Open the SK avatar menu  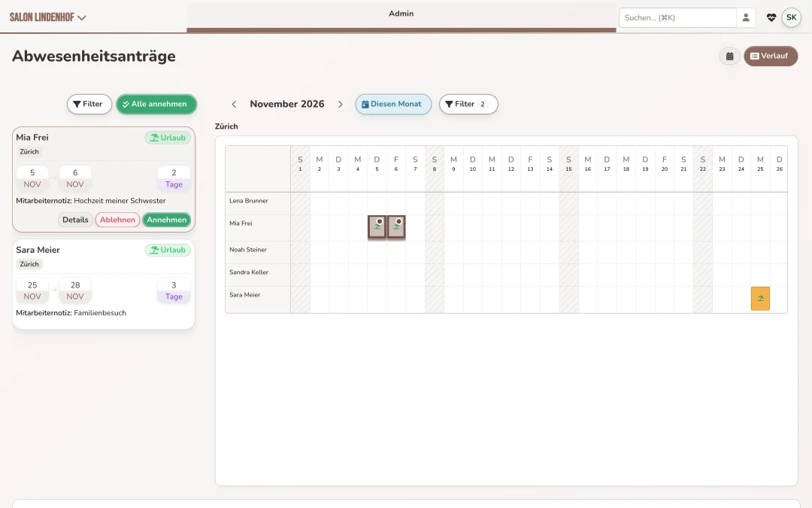[791, 17]
